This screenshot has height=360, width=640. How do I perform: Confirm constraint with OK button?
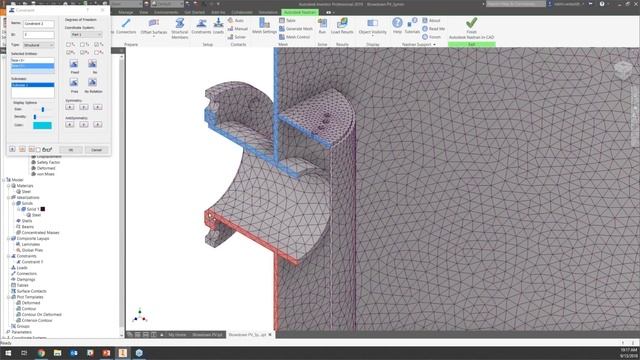click(x=71, y=150)
